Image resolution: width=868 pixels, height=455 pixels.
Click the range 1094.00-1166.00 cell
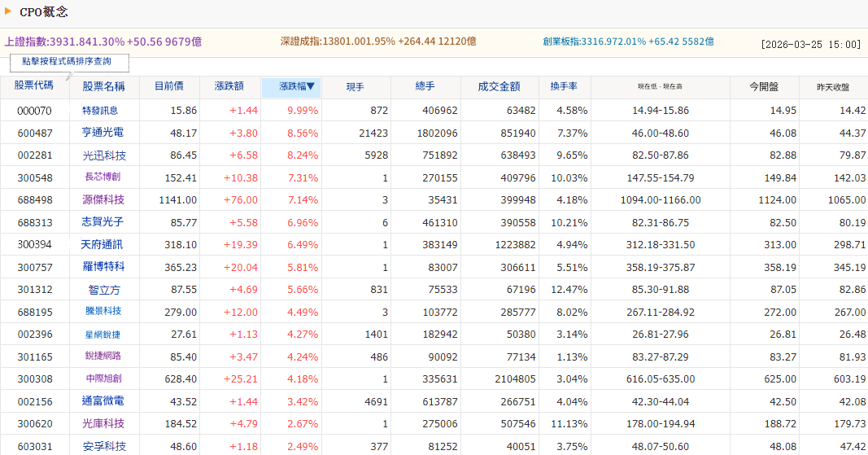(x=661, y=200)
